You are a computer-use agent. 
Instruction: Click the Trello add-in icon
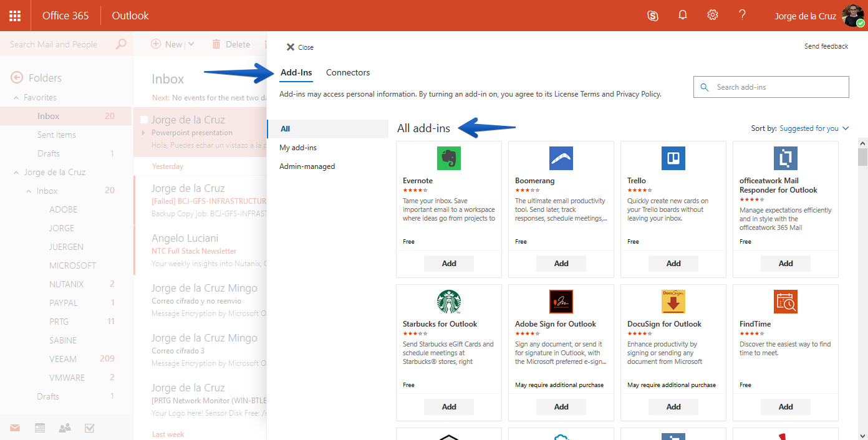click(673, 158)
